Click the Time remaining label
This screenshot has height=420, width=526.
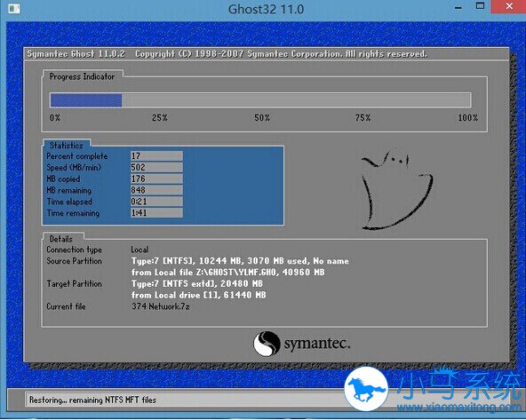pos(73,213)
